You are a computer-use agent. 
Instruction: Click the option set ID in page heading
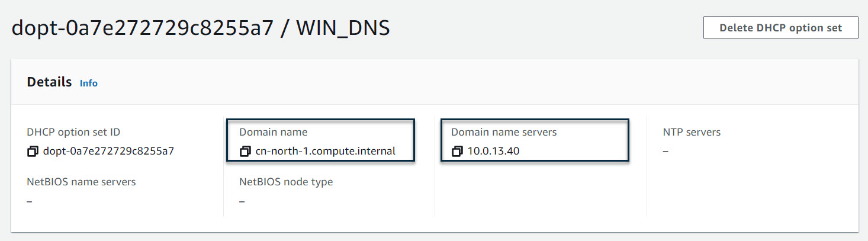142,28
